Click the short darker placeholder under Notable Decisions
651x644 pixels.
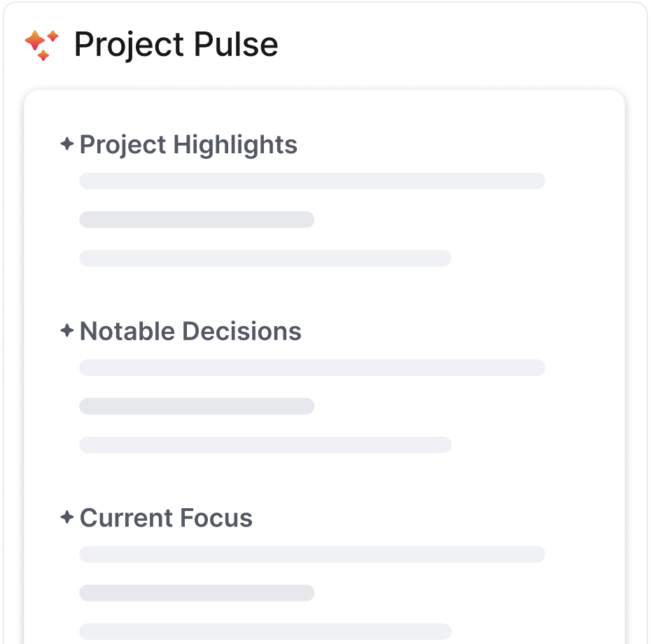pyautogui.click(x=197, y=406)
